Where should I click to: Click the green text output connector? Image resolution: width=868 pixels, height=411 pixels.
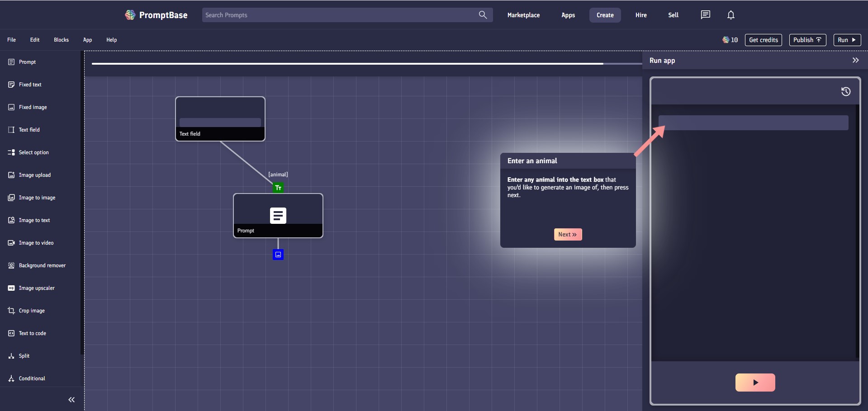point(278,188)
